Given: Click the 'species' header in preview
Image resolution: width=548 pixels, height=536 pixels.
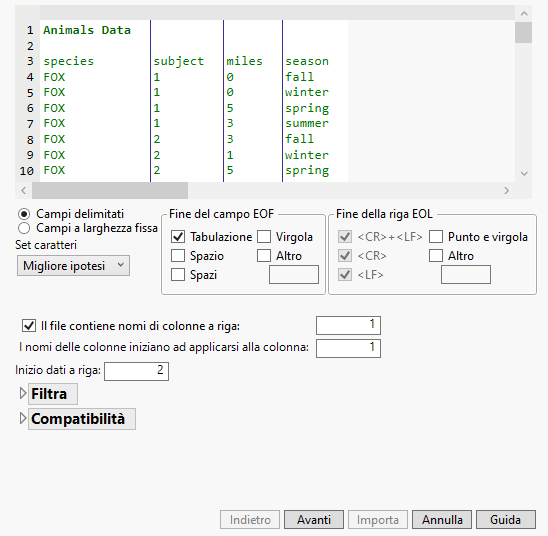Looking at the screenshot, I should pos(68,61).
